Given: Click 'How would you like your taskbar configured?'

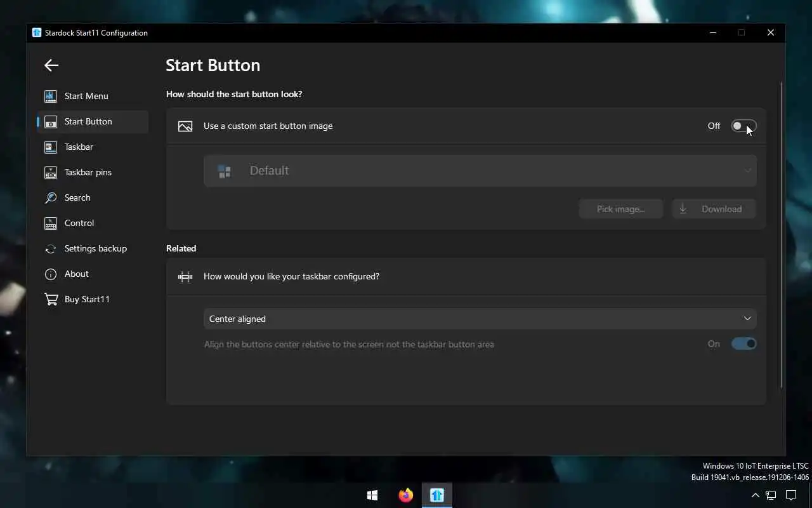Looking at the screenshot, I should pyautogui.click(x=291, y=276).
